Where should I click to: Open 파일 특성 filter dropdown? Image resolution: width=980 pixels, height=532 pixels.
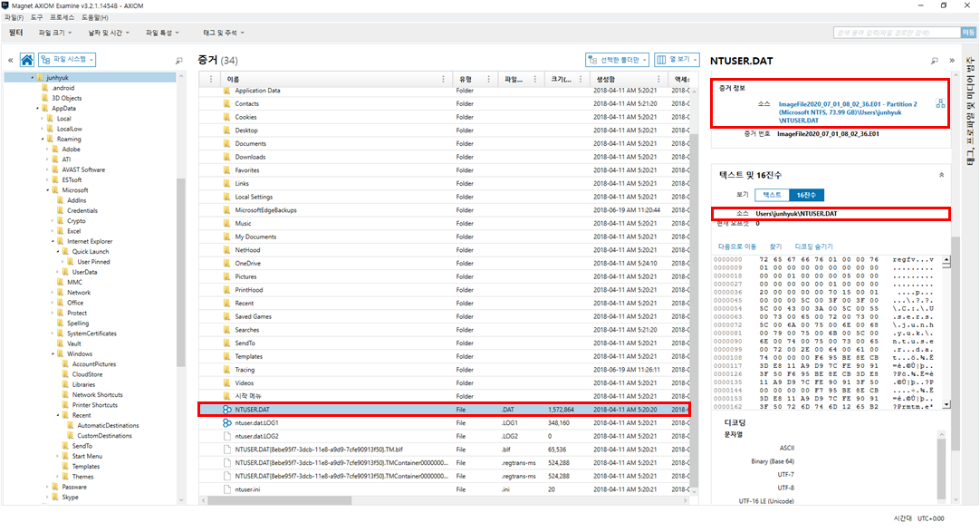click(162, 33)
